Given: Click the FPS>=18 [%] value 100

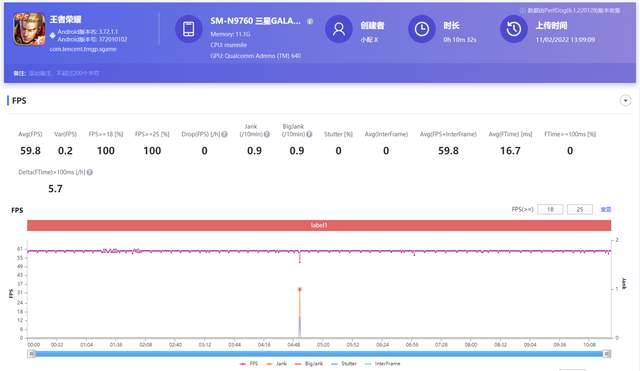Looking at the screenshot, I should (x=106, y=151).
